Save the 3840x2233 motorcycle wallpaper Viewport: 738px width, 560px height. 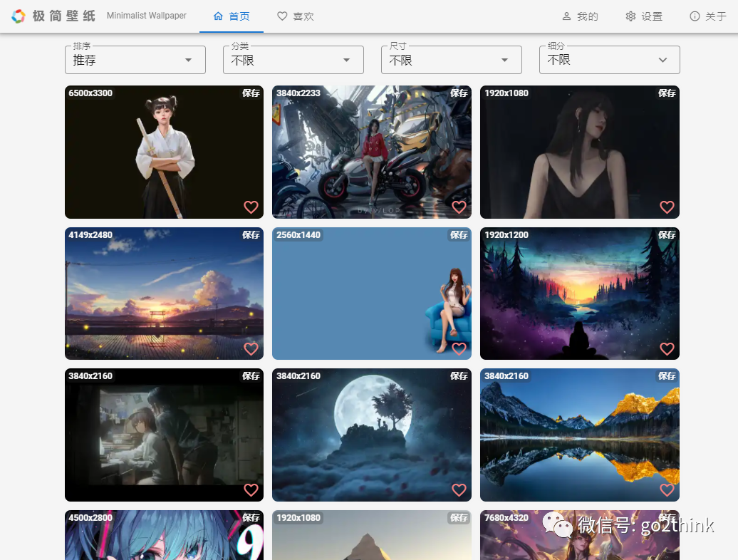(459, 93)
